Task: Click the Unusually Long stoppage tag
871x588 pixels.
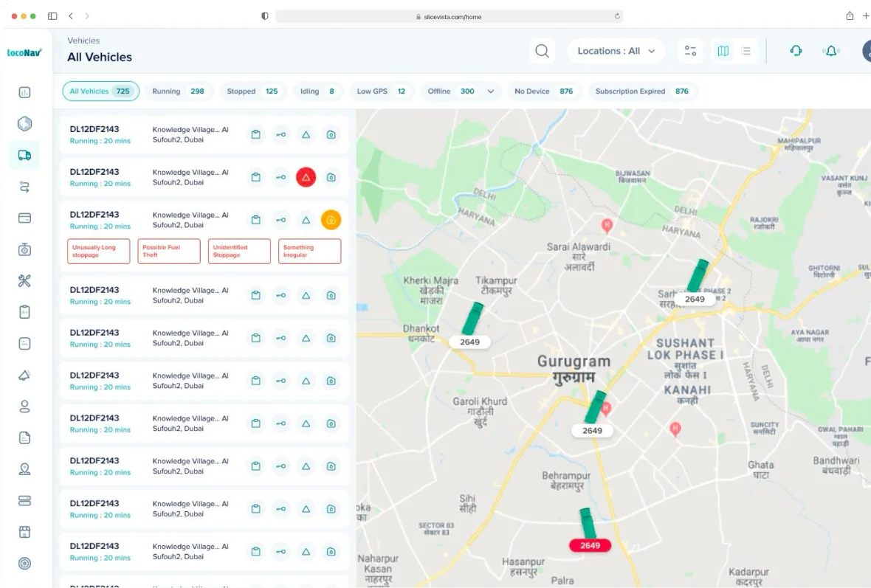Action: tap(99, 252)
